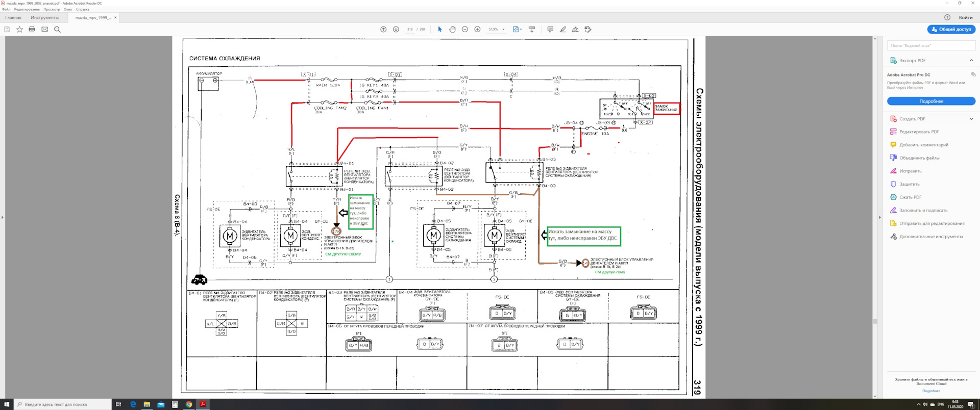Open the find text magnifier icon
Image resolution: width=980 pixels, height=410 pixels.
click(57, 30)
